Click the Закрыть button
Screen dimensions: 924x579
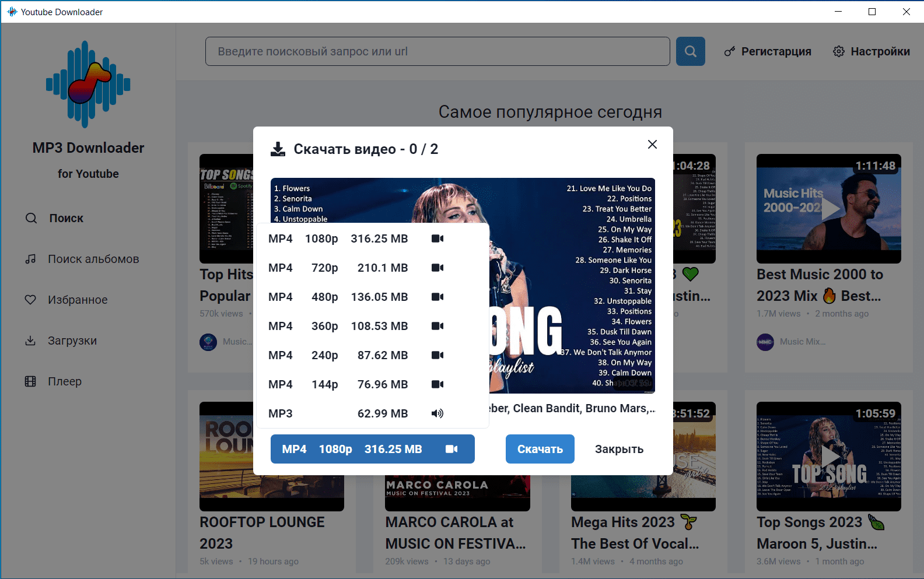619,449
